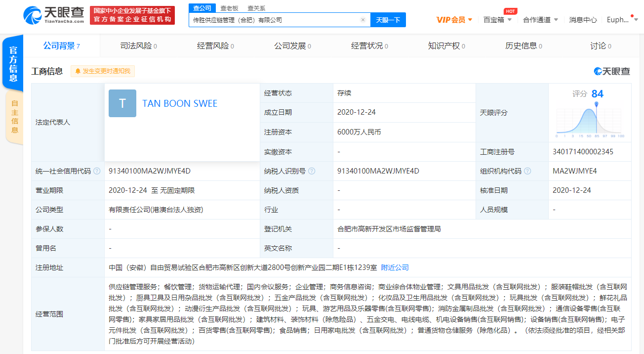Switch search mode to 查老板
Viewport: 644px width, 354px height.
coord(229,8)
